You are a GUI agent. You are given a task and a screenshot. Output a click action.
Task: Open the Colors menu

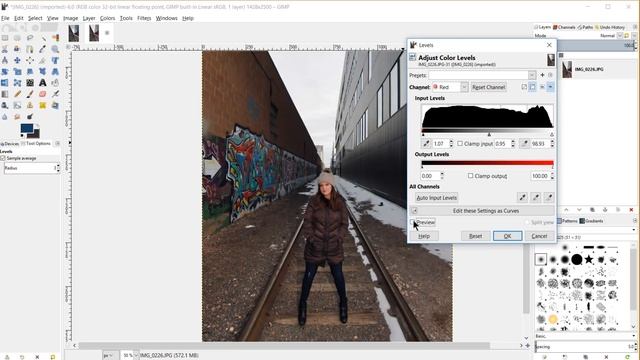coord(107,18)
